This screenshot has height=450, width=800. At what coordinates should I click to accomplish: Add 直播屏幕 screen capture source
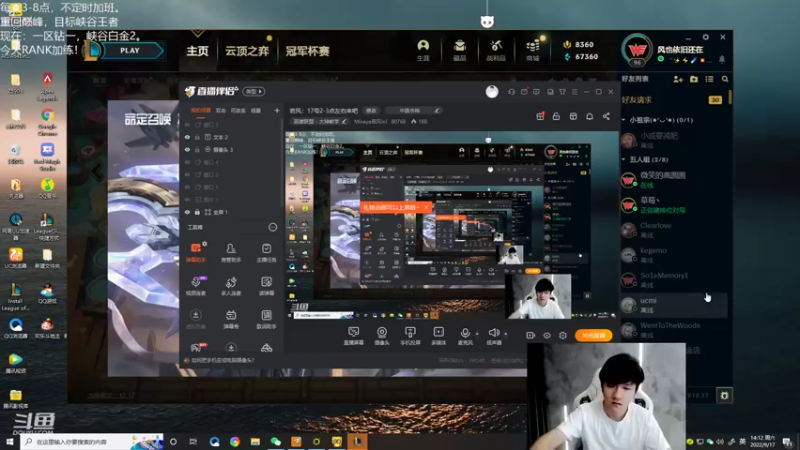click(x=353, y=336)
